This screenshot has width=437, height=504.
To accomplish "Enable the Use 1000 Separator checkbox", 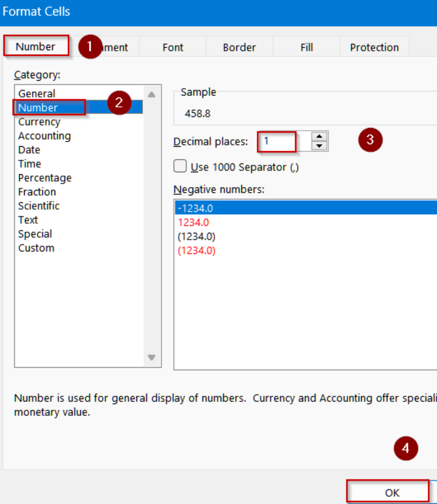I will click(180, 166).
